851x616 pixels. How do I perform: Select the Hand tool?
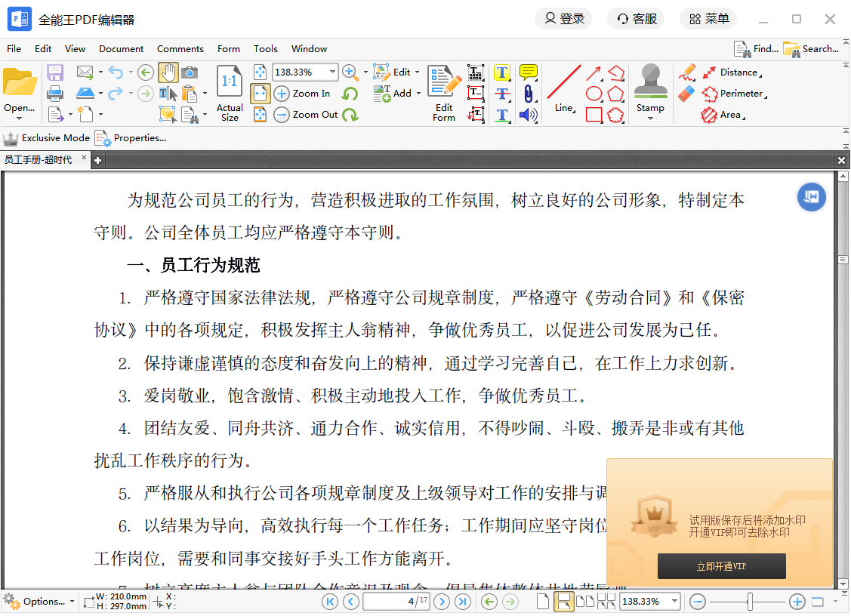point(168,72)
